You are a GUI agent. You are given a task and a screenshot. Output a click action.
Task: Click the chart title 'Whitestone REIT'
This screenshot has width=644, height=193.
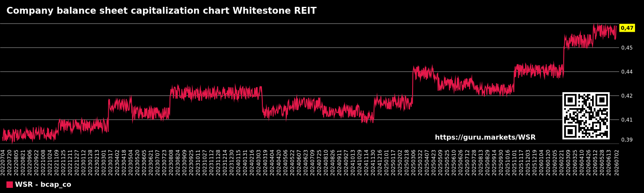tap(274, 11)
